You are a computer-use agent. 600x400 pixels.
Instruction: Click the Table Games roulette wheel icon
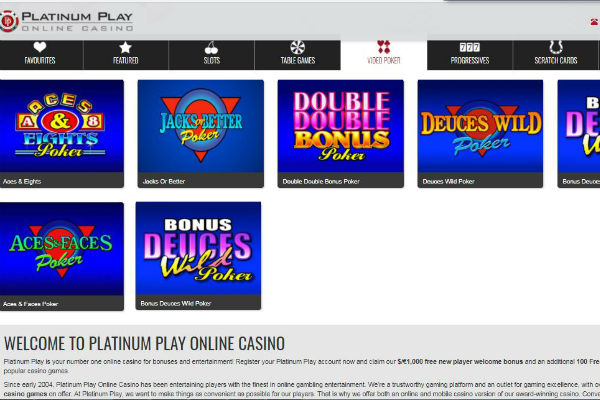(x=297, y=47)
